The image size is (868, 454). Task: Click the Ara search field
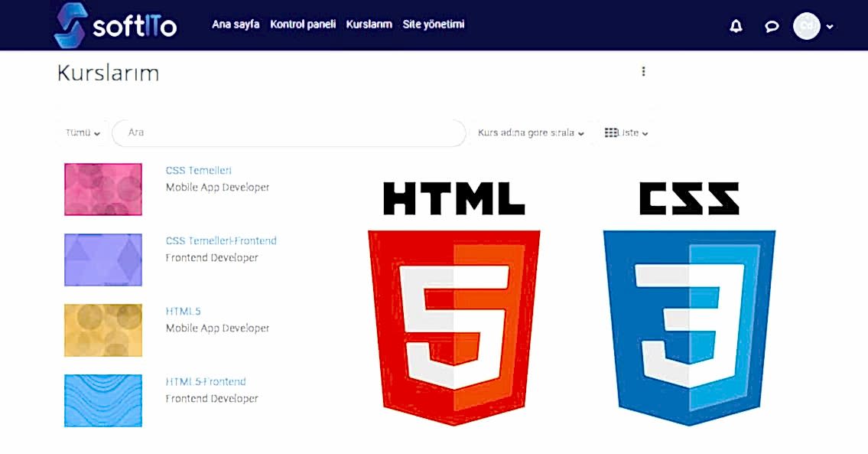pyautogui.click(x=288, y=132)
